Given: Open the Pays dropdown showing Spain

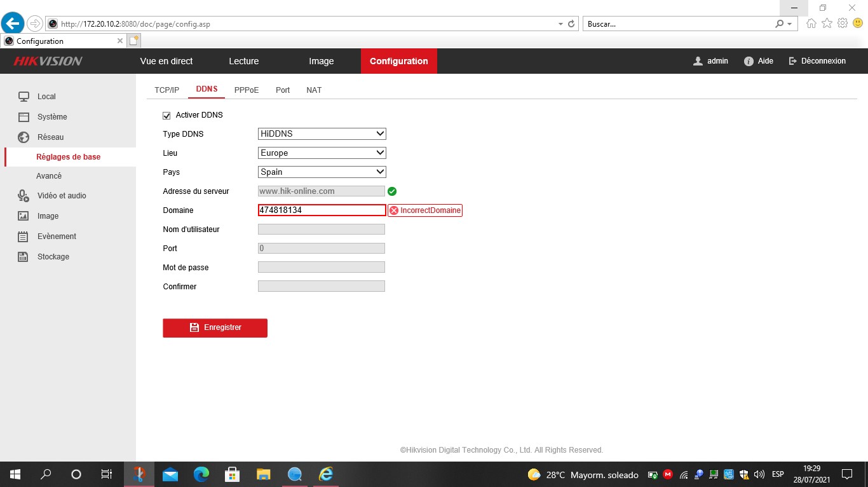Looking at the screenshot, I should [x=322, y=172].
